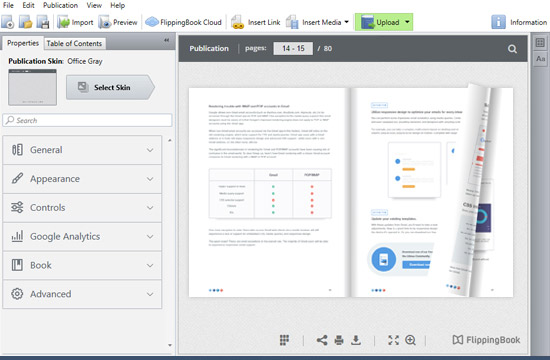Viewport: 550px width, 360px height.
Task: Expand the General section
Action: click(82, 150)
